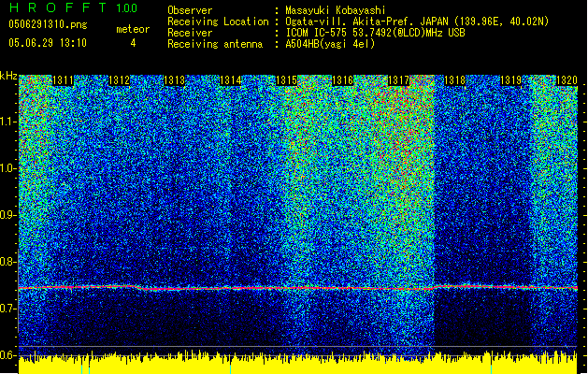Click the 0.7 kHz axis label
588x374 pixels.
[8, 309]
